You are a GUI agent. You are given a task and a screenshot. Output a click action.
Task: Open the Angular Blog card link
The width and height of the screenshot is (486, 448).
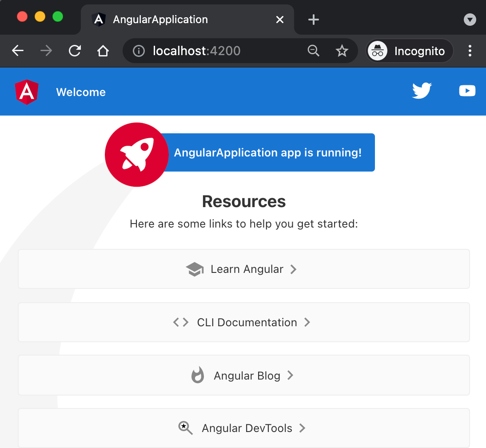click(x=244, y=375)
